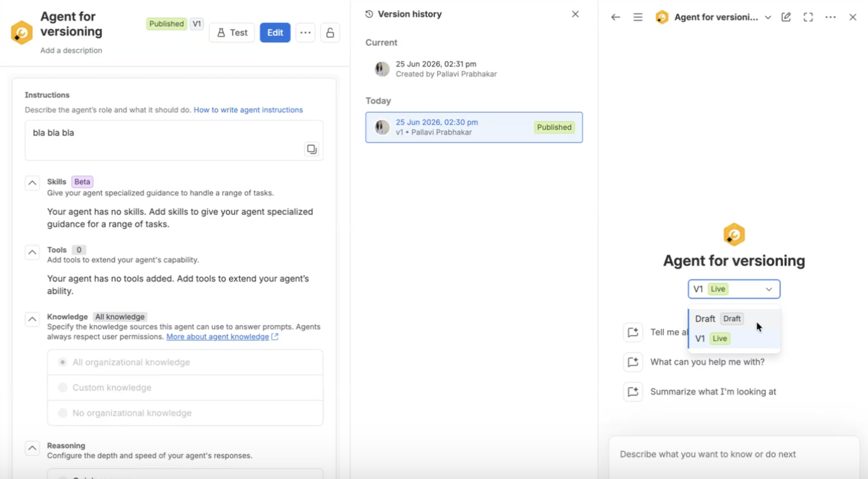Collapse the Skills section chevron
The height and width of the screenshot is (479, 868).
point(32,183)
